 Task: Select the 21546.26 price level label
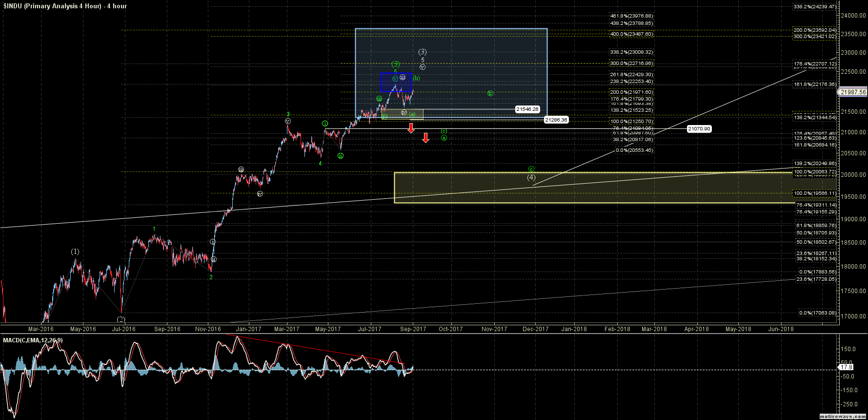coord(527,109)
